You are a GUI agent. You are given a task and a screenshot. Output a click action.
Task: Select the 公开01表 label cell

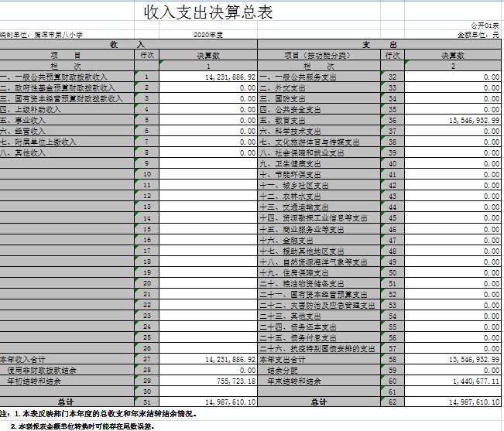tap(485, 26)
